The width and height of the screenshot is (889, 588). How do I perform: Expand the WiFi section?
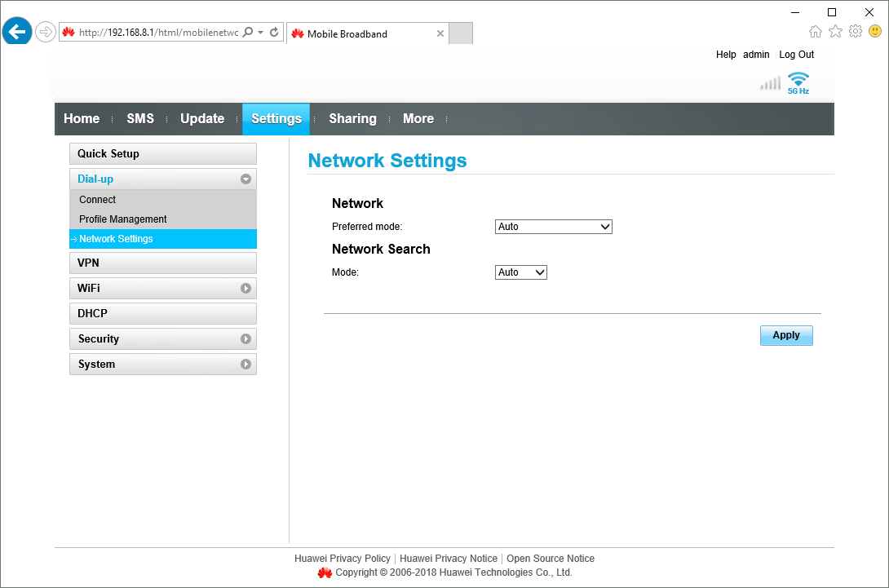pyautogui.click(x=245, y=288)
